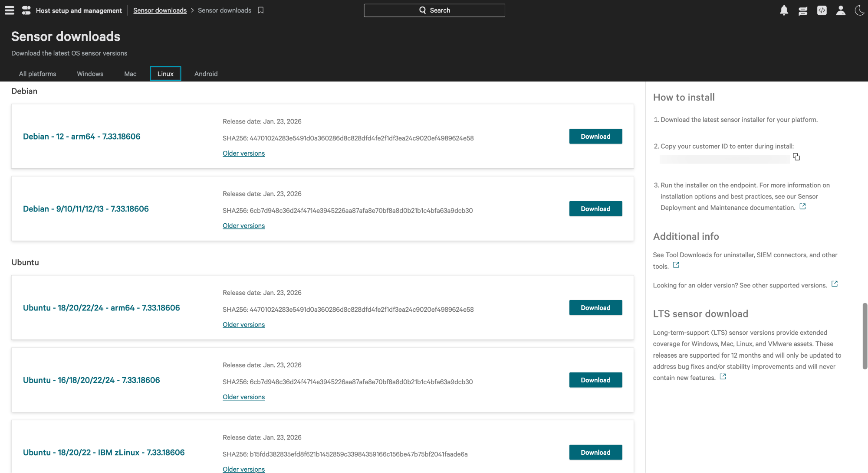Open the user account profile menu
Image resolution: width=868 pixels, height=473 pixels.
point(841,10)
